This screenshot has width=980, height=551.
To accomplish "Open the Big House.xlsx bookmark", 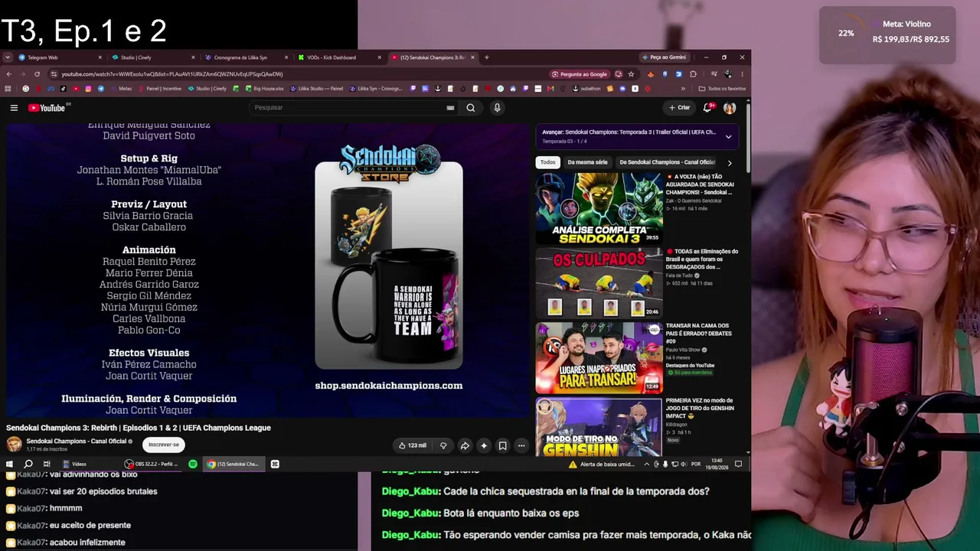I will [264, 89].
